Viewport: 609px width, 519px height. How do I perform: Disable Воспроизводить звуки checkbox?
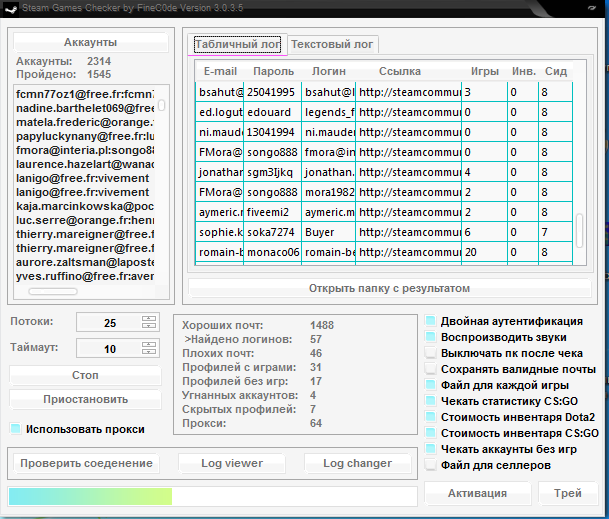430,337
